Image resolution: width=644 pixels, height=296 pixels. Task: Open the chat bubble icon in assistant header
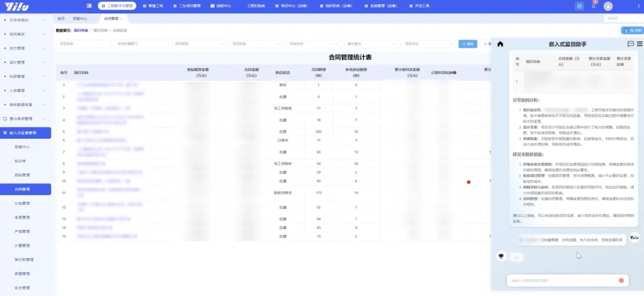[x=630, y=44]
